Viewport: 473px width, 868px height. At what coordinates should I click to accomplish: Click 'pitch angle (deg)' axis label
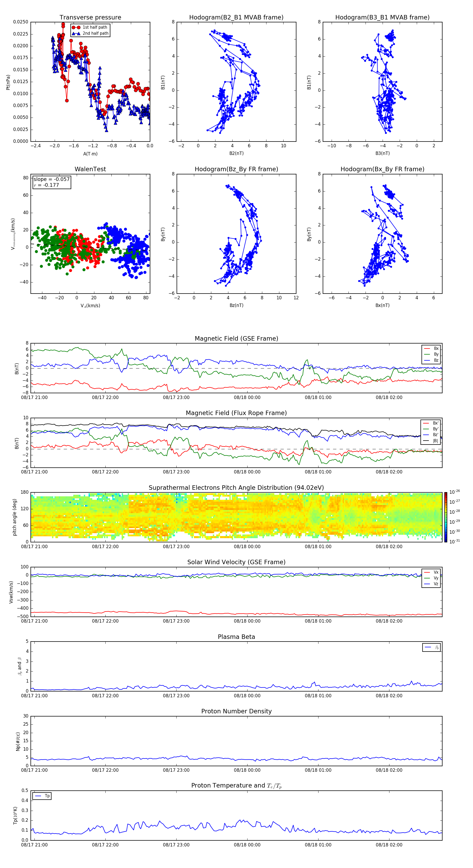click(x=14, y=517)
